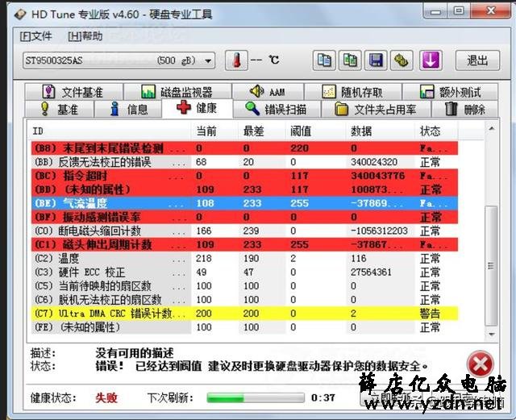Select the (BF) 振动感测错误率 row
516x420 pixels.
pos(244,217)
